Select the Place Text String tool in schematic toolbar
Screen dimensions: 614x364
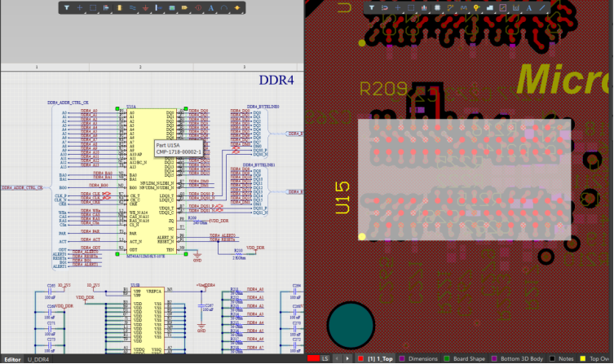(210, 7)
